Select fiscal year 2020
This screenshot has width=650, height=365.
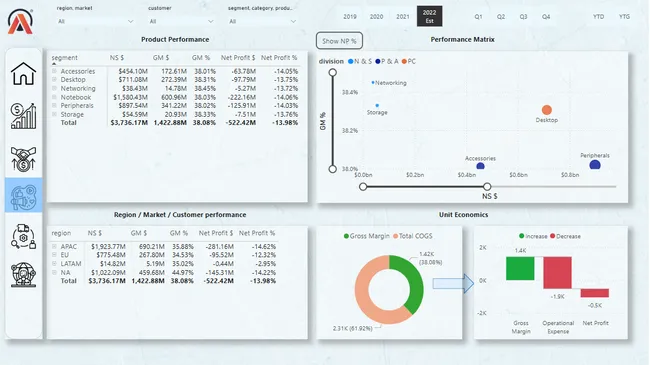pos(376,17)
